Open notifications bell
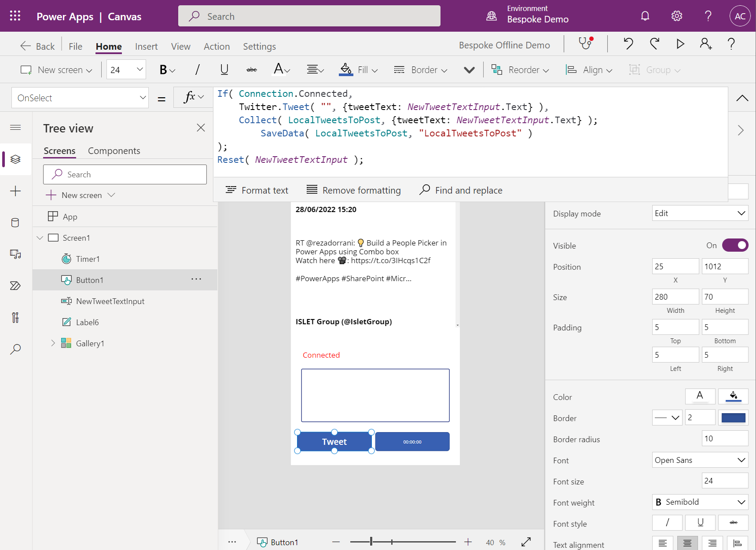The width and height of the screenshot is (756, 550). tap(645, 16)
